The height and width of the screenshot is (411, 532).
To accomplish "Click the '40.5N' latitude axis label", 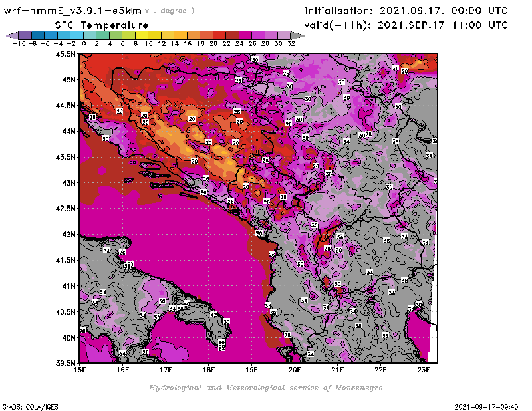I will pyautogui.click(x=65, y=312).
